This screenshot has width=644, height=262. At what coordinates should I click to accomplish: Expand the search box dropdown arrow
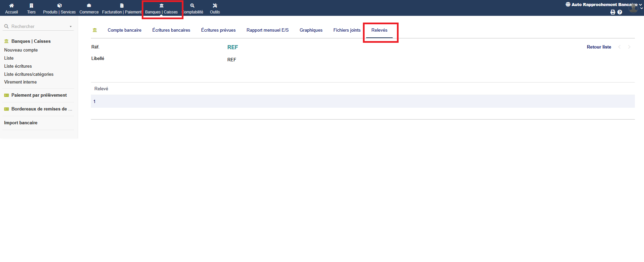(x=71, y=27)
